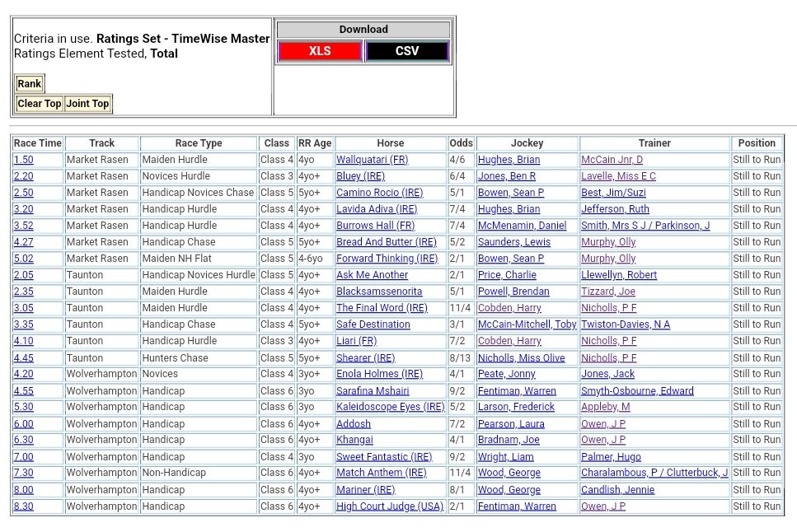The width and height of the screenshot is (797, 532).
Task: View trainer Charalambous, P / Clutterbuck, J
Action: point(654,473)
